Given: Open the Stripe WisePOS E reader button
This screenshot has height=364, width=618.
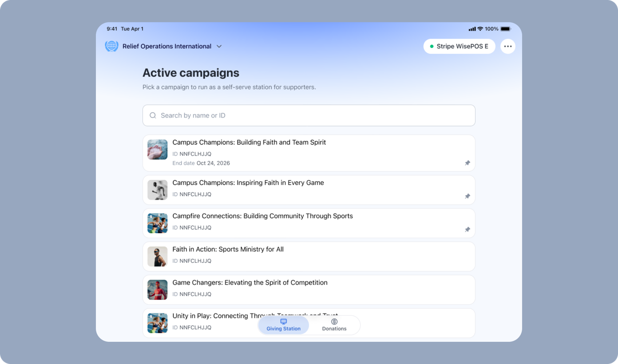Looking at the screenshot, I should pyautogui.click(x=459, y=46).
